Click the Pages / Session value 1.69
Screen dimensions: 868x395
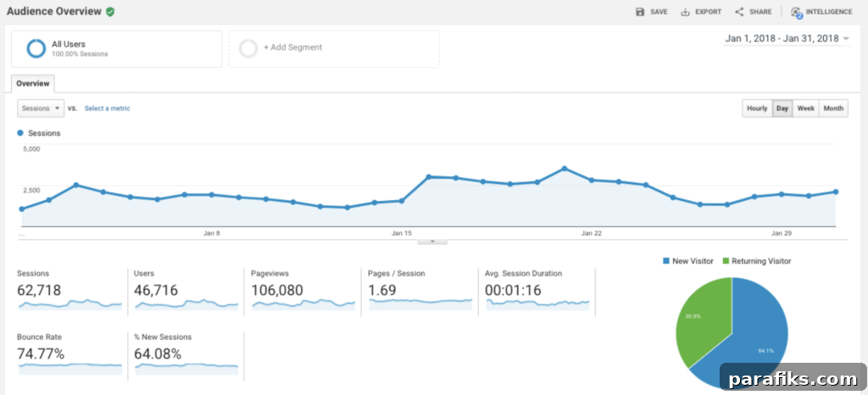(x=382, y=290)
